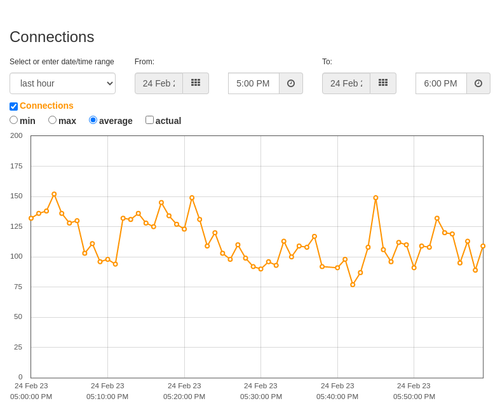500x403 pixels.
Task: Click the '05:00:00 PM' x-axis label
Action: [x=31, y=397]
